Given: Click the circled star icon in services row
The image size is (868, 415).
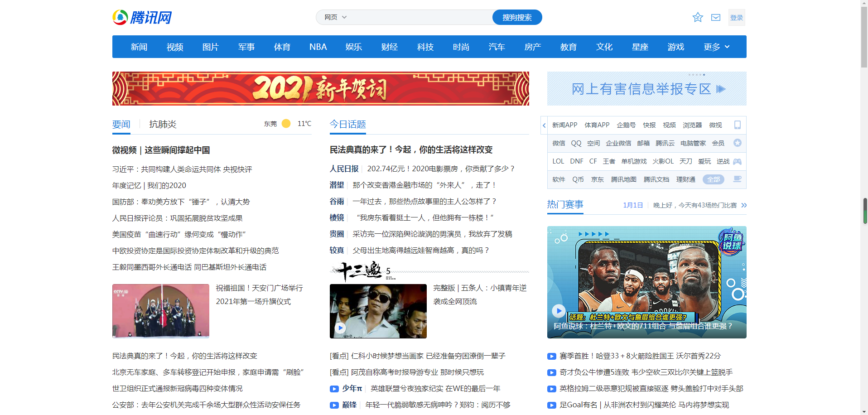Looking at the screenshot, I should pyautogui.click(x=737, y=143).
